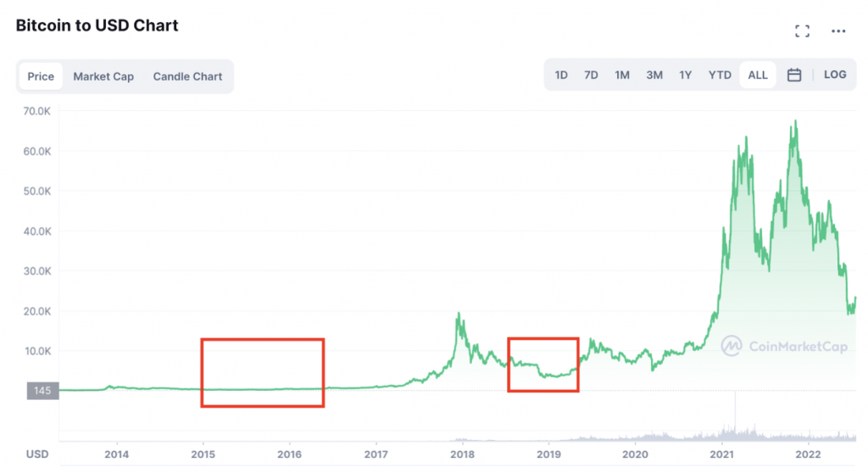
Task: Set chart range to 1Y
Action: click(x=686, y=75)
